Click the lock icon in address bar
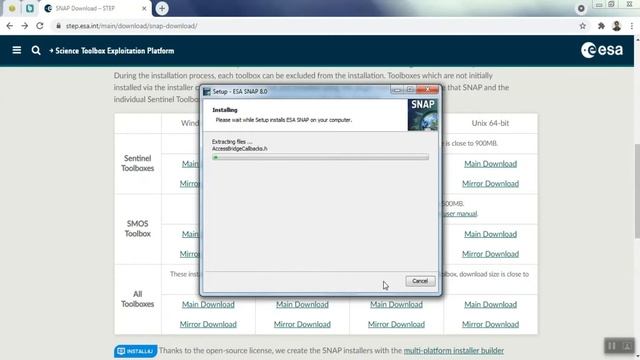This screenshot has width=640, height=360. pyautogui.click(x=58, y=26)
